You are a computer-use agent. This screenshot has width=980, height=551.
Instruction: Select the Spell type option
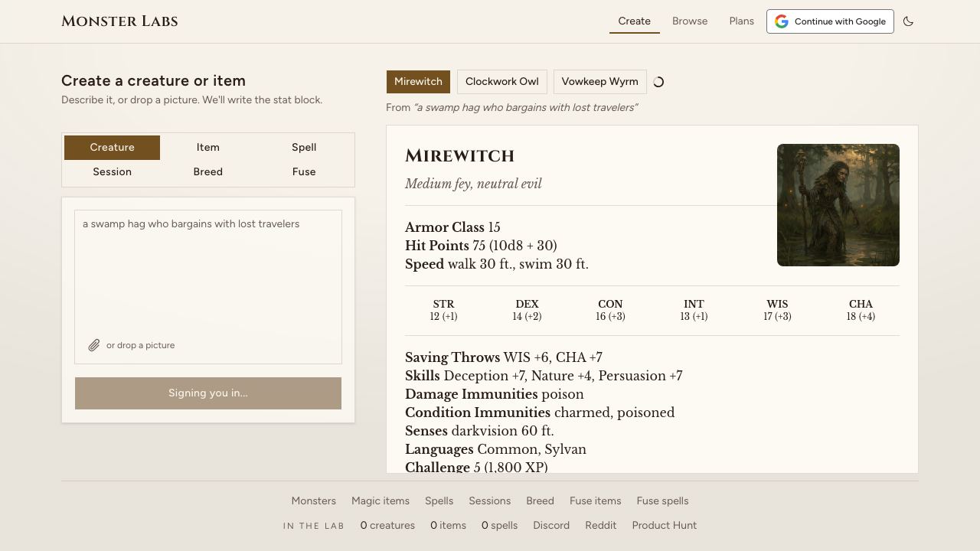(304, 148)
